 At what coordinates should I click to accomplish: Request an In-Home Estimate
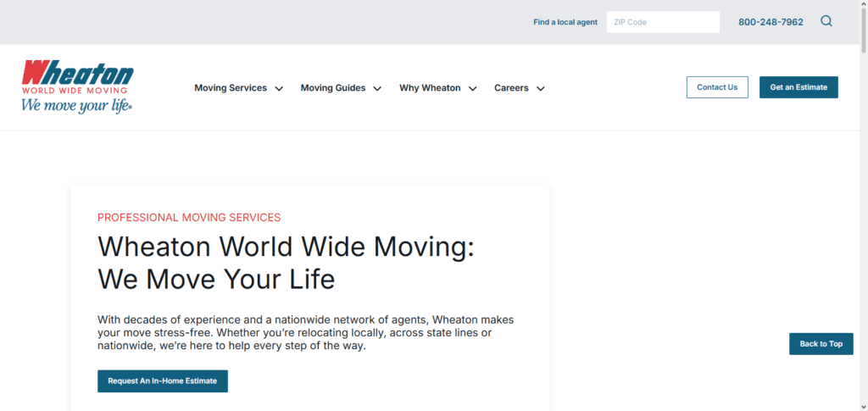(x=162, y=381)
